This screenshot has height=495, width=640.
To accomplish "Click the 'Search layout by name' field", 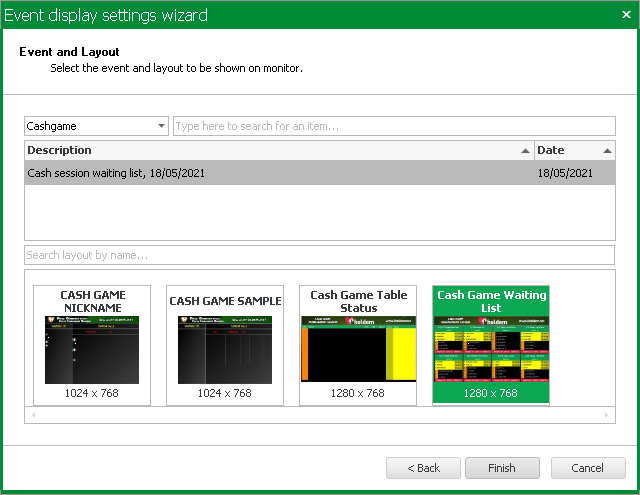I will point(320,255).
